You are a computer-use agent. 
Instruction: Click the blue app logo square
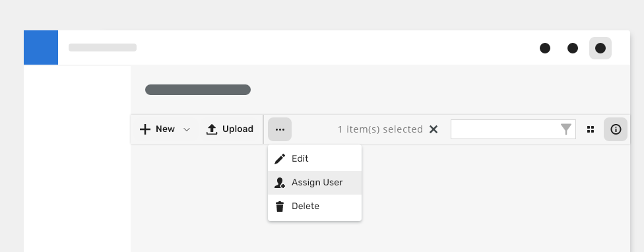[x=41, y=47]
